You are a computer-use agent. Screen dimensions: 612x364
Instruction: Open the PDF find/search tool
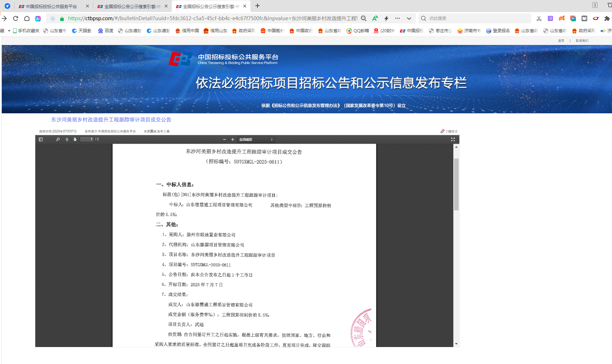click(58, 139)
